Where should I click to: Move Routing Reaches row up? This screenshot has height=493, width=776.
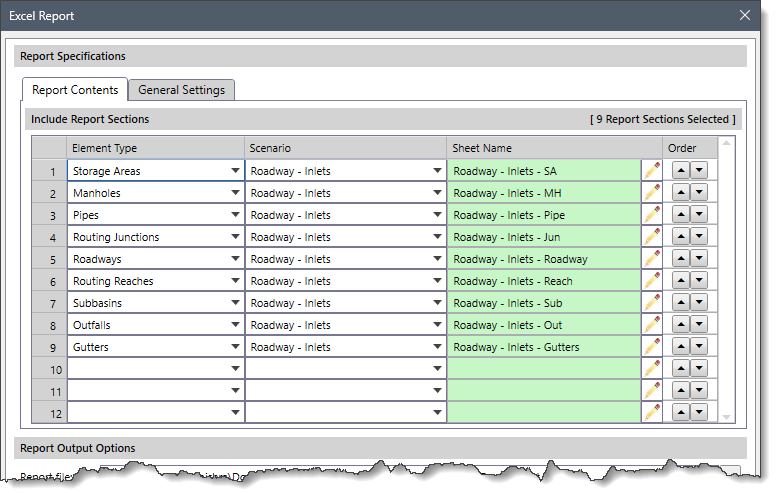(x=681, y=280)
